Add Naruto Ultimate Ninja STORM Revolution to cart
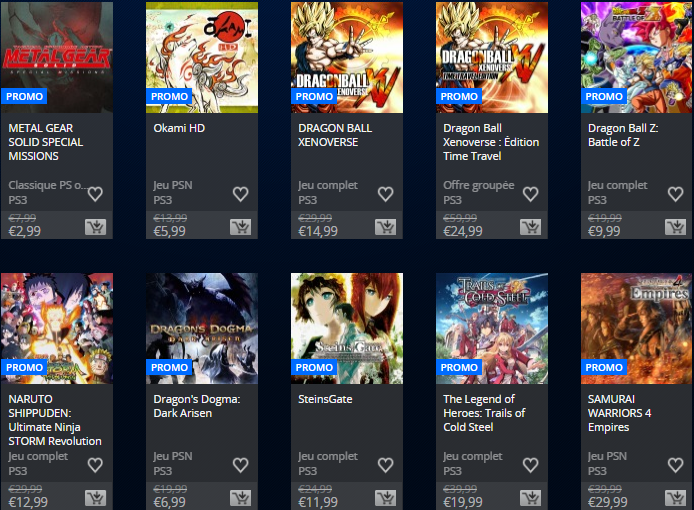 [x=96, y=498]
